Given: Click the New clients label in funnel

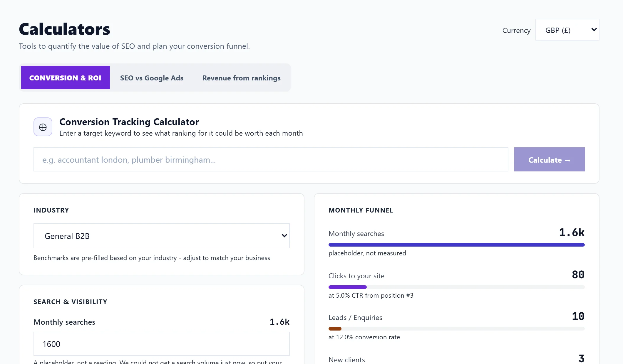Looking at the screenshot, I should 347,360.
